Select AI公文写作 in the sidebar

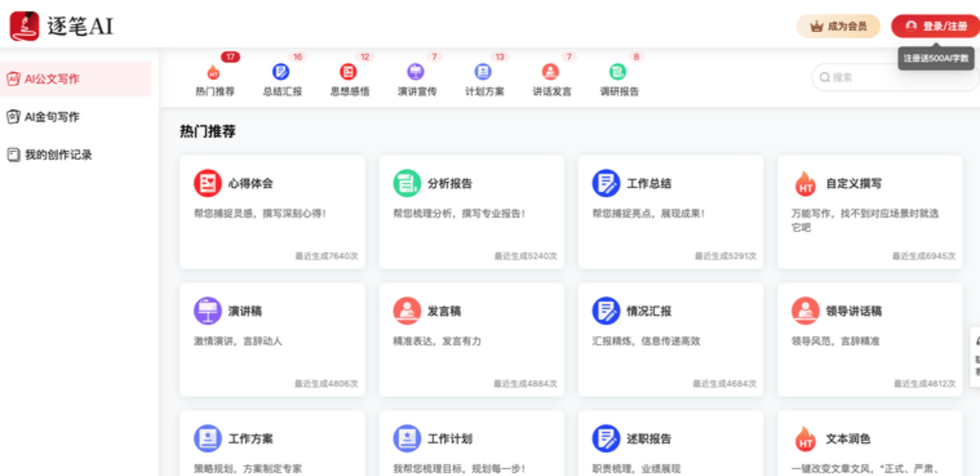click(x=52, y=79)
